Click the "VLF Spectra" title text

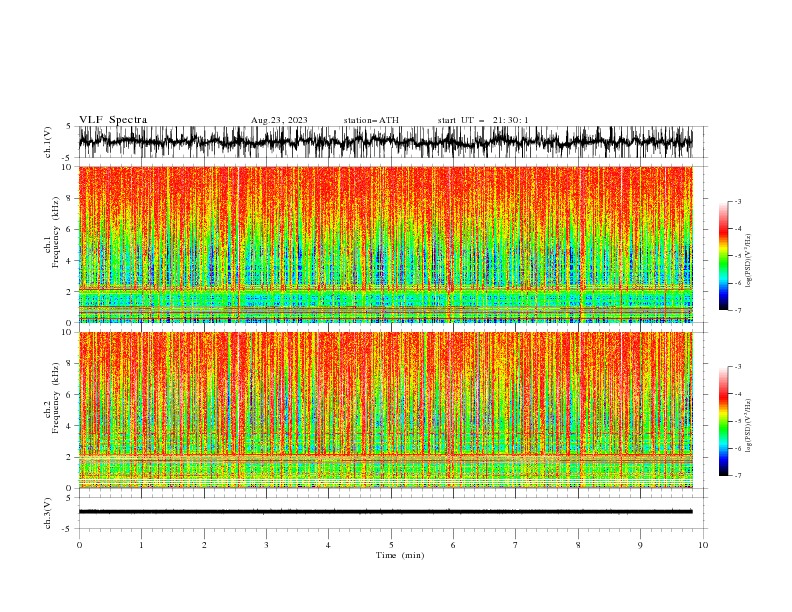click(113, 120)
